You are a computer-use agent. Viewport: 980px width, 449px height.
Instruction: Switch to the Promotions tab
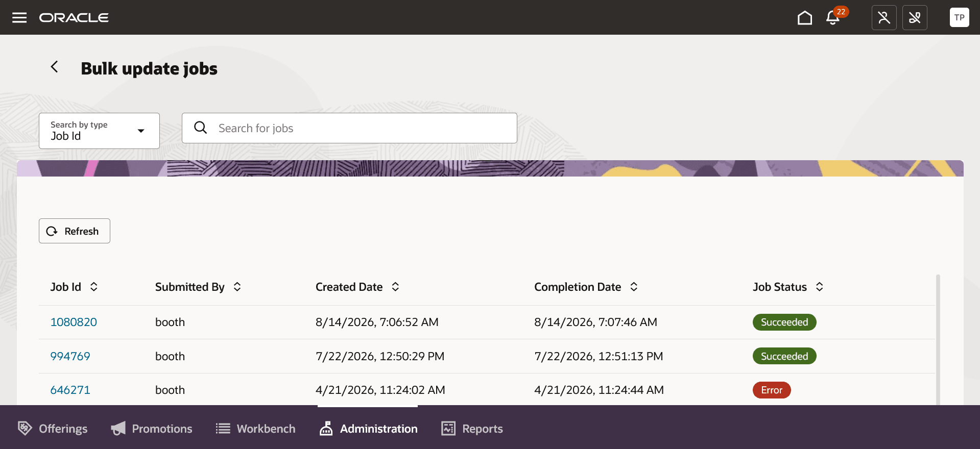click(x=152, y=429)
